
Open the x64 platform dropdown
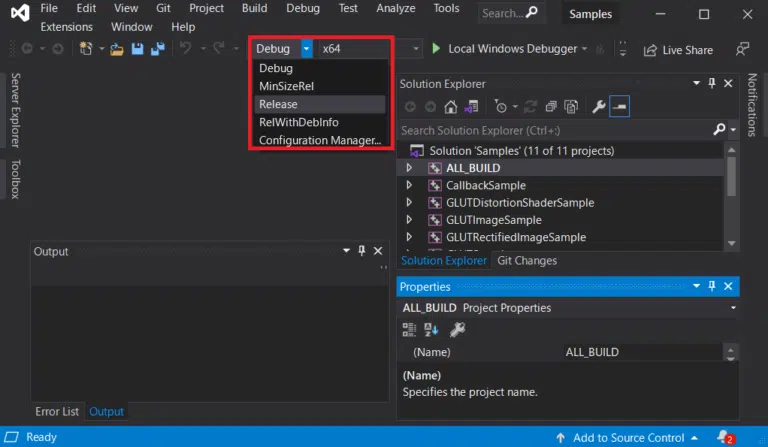coord(355,49)
